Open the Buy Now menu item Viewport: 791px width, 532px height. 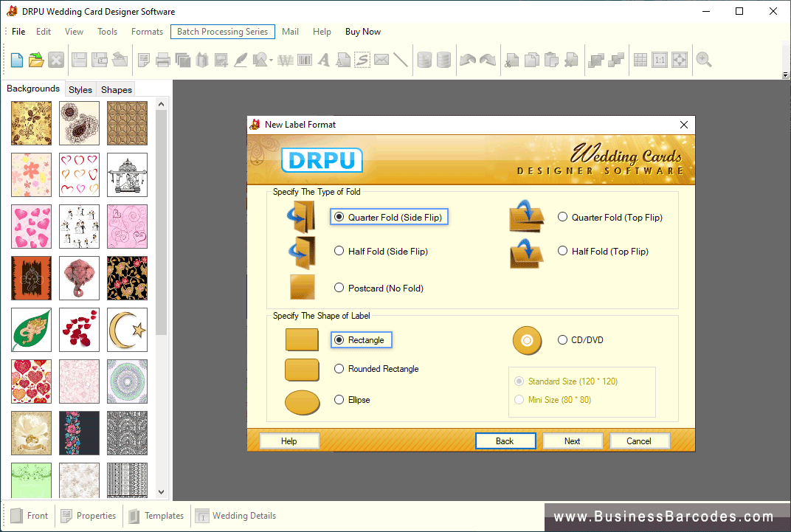(x=363, y=32)
